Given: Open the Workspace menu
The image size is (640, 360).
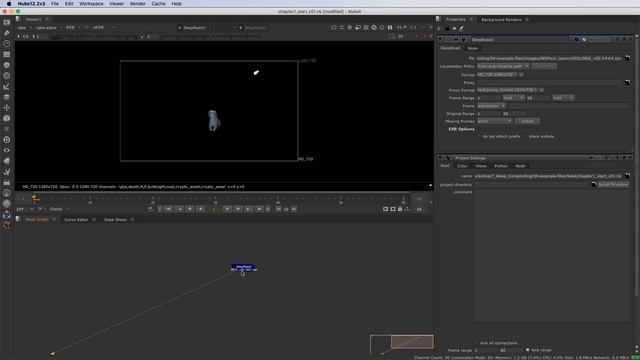Looking at the screenshot, I should point(91,4).
